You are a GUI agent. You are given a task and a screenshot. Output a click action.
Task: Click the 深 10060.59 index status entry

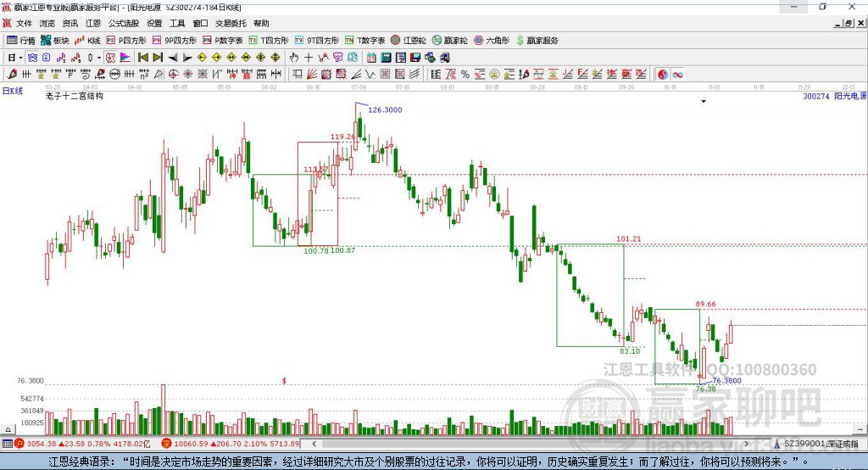tap(231, 444)
